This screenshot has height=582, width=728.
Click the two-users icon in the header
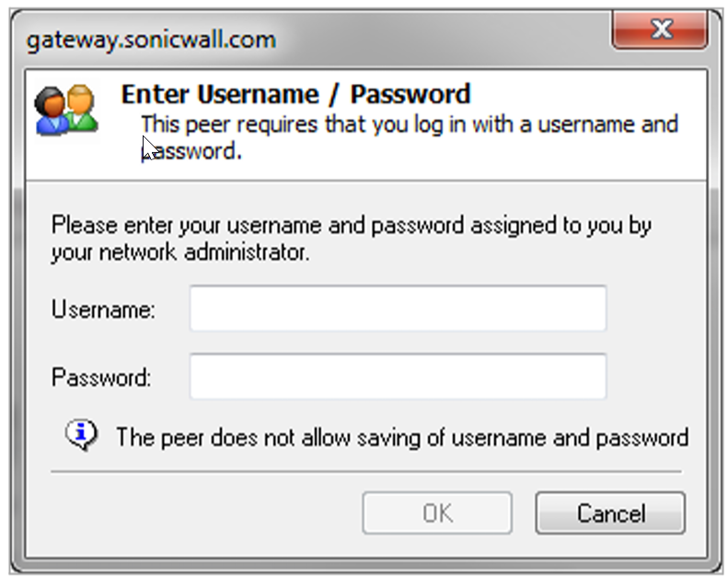coord(65,110)
